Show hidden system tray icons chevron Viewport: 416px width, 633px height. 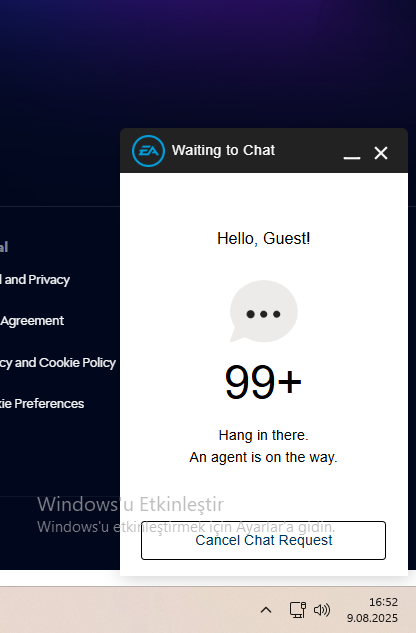pos(266,610)
